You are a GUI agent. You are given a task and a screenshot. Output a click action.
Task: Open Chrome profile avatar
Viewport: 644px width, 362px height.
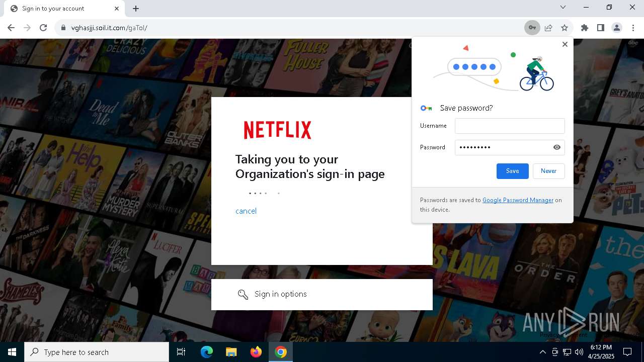pyautogui.click(x=617, y=28)
